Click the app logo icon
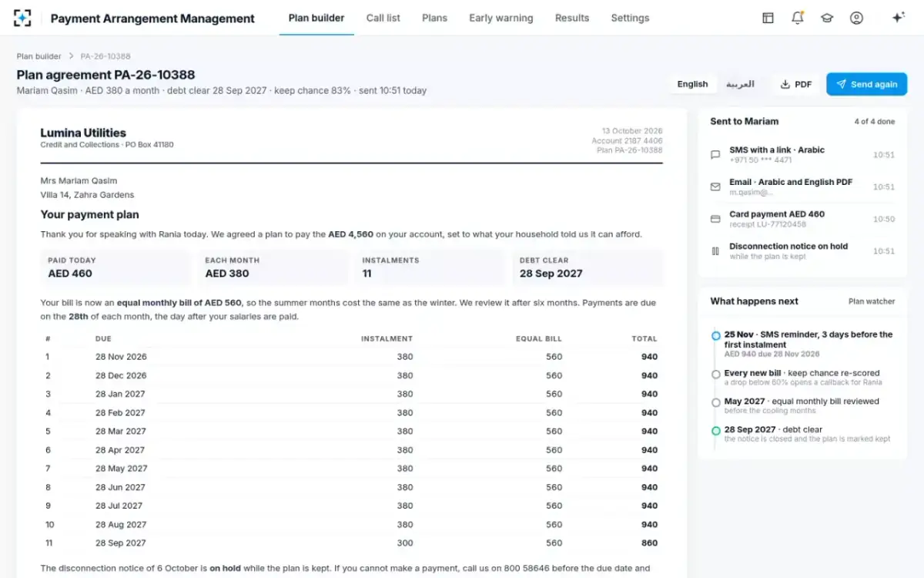The width and height of the screenshot is (924, 578). click(22, 18)
